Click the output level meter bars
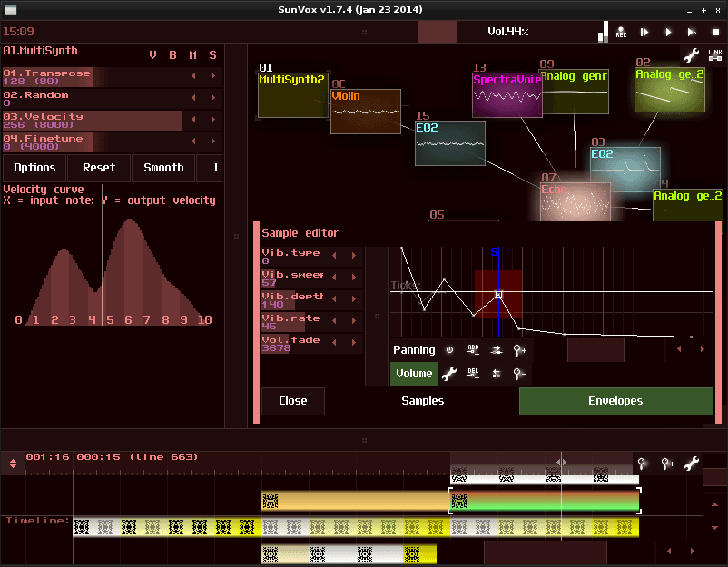This screenshot has height=567, width=728. 603,32
